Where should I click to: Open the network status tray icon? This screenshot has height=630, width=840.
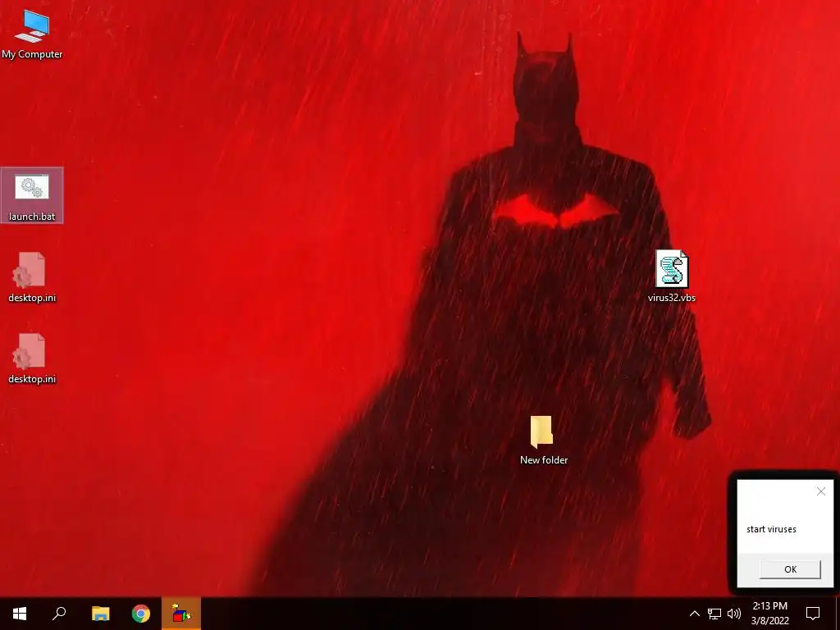pos(714,614)
